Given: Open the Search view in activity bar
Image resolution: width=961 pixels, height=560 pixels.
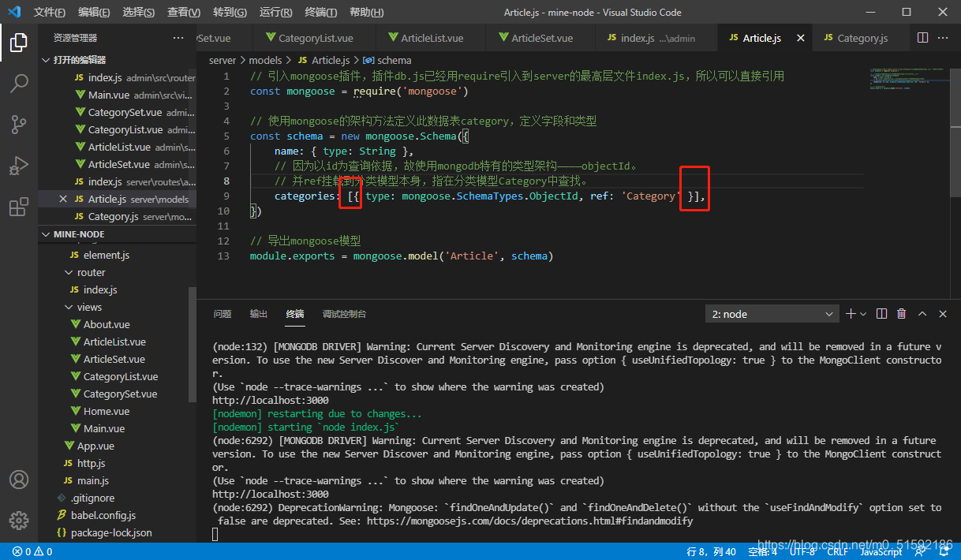Looking at the screenshot, I should tap(19, 83).
